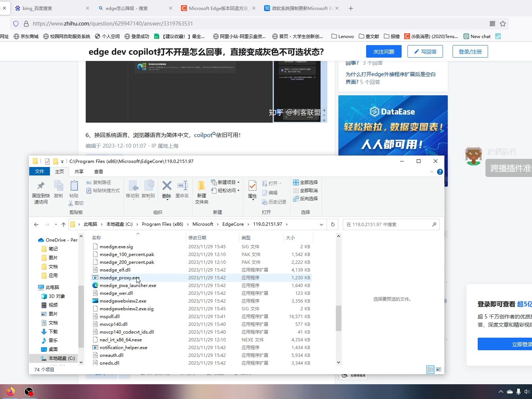Open the Easy access (轻松访问) dropdown

(x=225, y=191)
